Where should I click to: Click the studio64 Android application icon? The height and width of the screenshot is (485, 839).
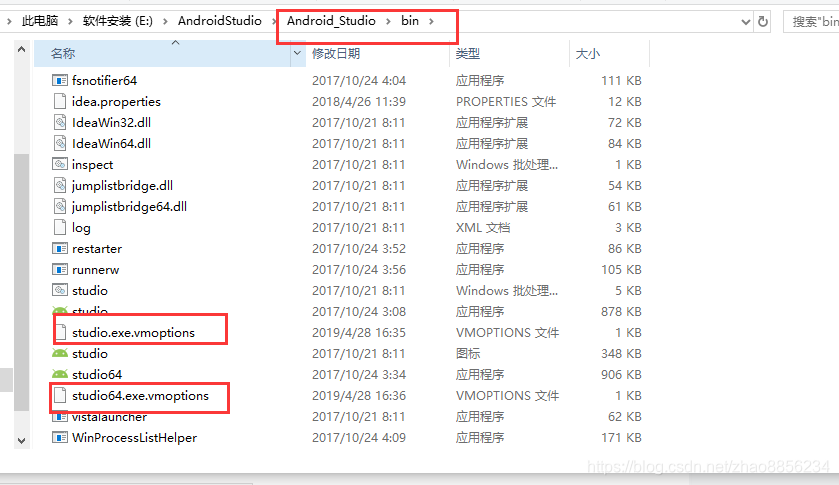[x=60, y=374]
